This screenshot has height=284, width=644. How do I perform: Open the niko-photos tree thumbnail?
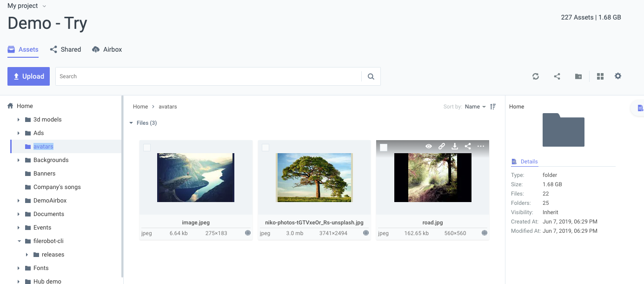click(x=314, y=177)
